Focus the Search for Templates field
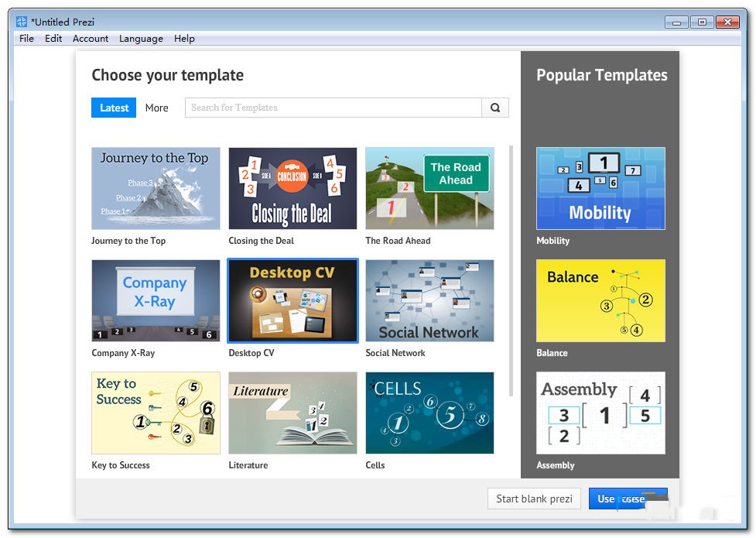 (x=334, y=108)
